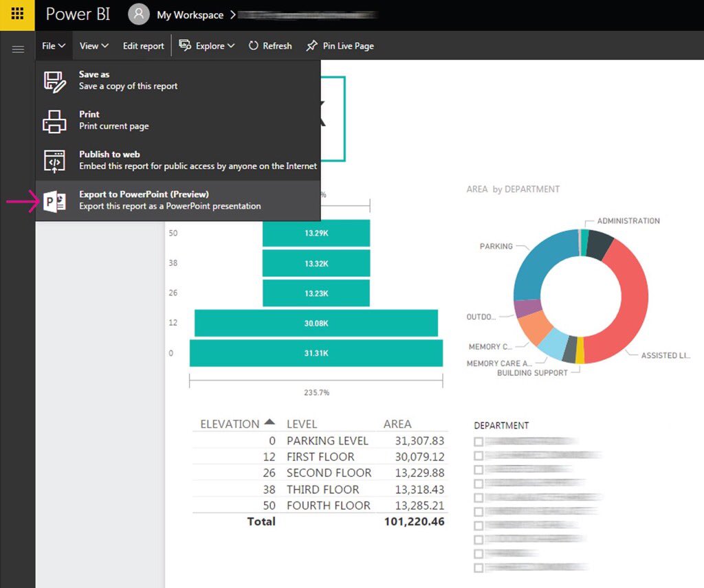704x588 pixels.
Task: Select the SECOND FLOOR table row
Action: [x=320, y=473]
